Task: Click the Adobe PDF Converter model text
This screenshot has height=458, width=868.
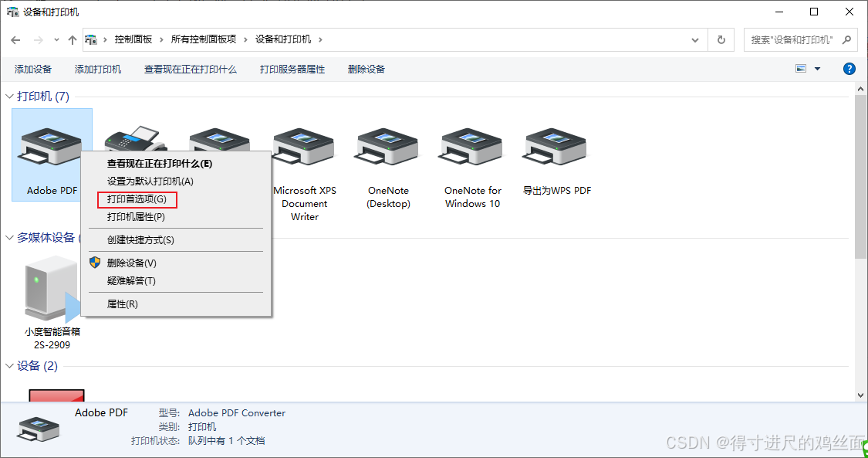Action: click(x=237, y=413)
